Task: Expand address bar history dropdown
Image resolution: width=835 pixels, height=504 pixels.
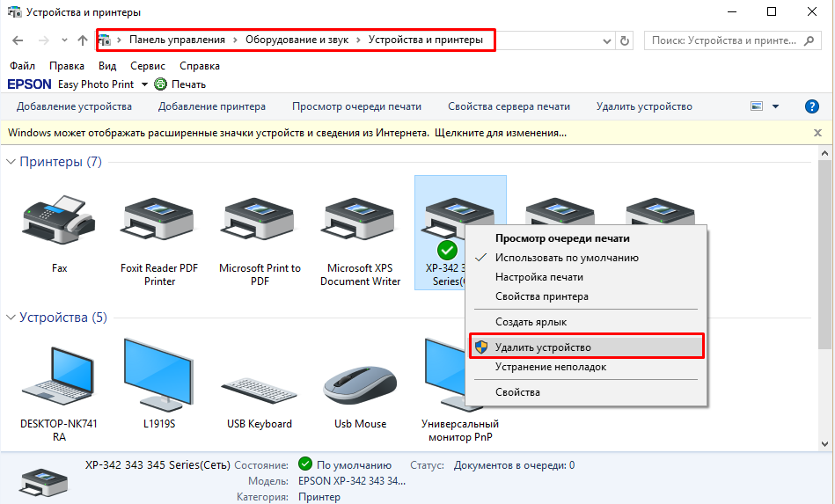Action: tap(606, 41)
